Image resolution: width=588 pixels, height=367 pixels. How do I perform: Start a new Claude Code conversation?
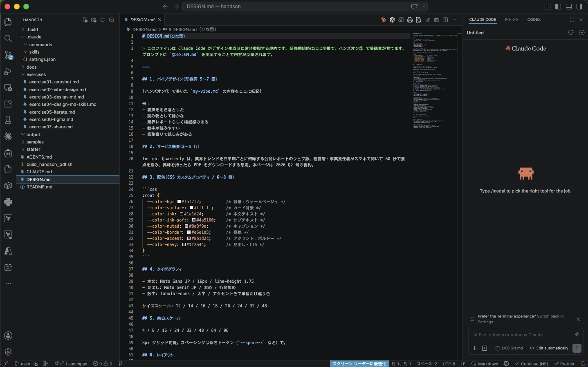pos(581,33)
